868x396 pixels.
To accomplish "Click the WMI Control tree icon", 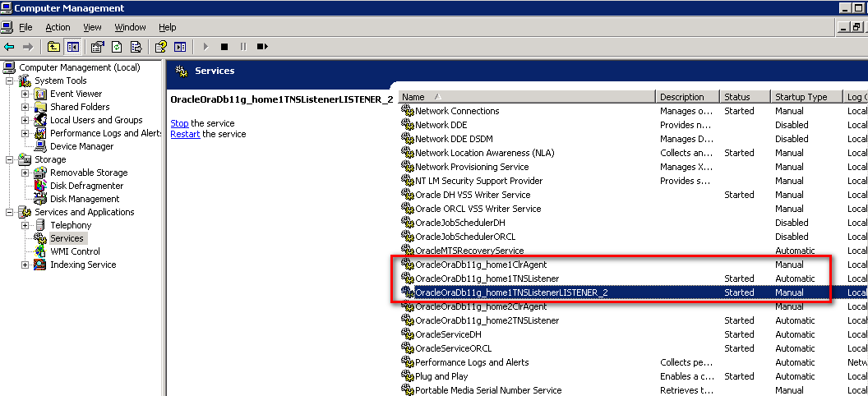I will pyautogui.click(x=41, y=251).
